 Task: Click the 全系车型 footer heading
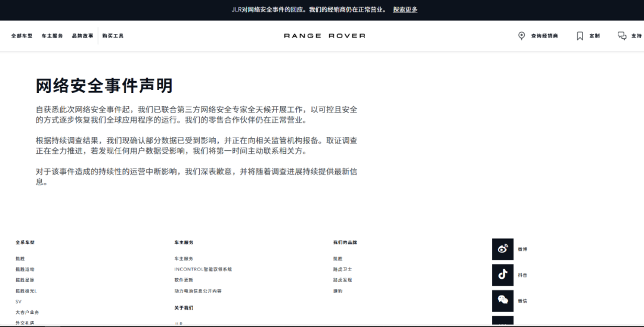coord(25,242)
